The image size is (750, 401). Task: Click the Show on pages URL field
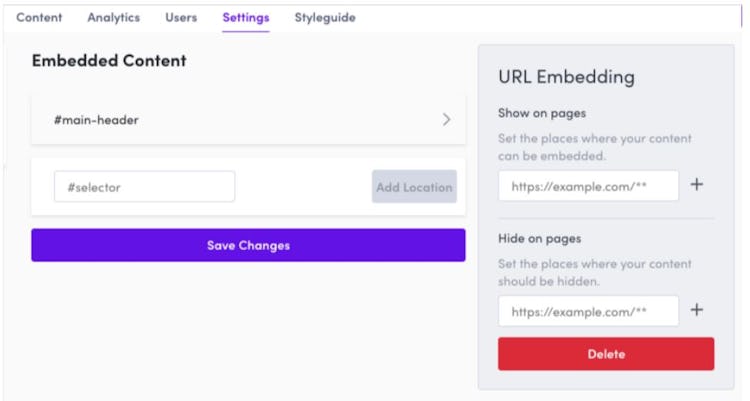pos(588,186)
